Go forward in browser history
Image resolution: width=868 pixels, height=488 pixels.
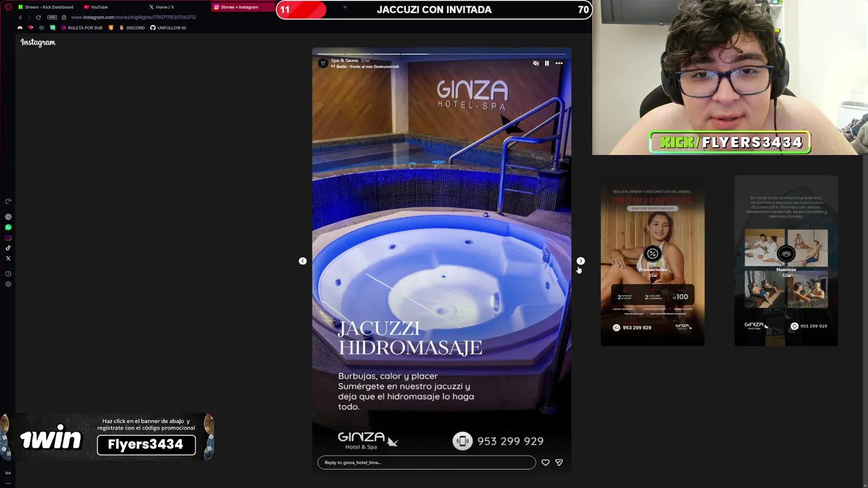click(29, 17)
